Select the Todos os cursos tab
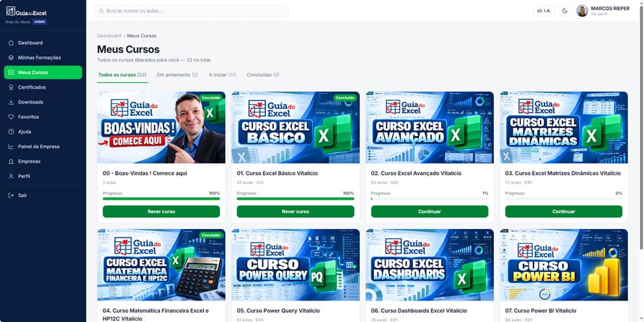Screen dimensions: 644x322 (x=122, y=75)
